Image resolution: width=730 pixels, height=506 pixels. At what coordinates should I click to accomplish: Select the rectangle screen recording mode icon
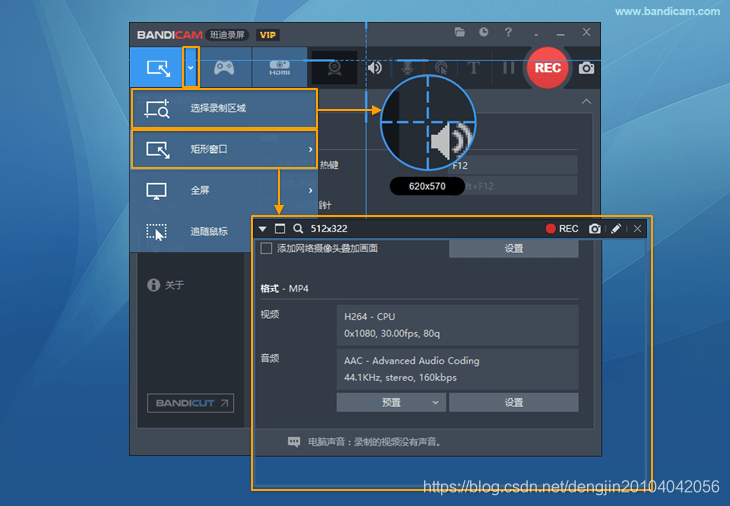(x=158, y=68)
